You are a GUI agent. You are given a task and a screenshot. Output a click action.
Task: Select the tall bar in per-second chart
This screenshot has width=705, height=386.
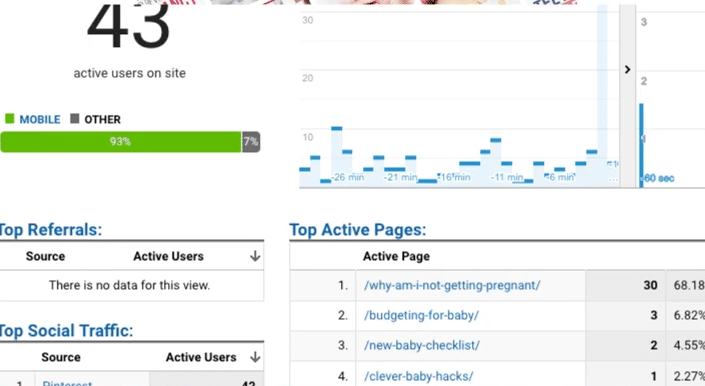pyautogui.click(x=641, y=145)
